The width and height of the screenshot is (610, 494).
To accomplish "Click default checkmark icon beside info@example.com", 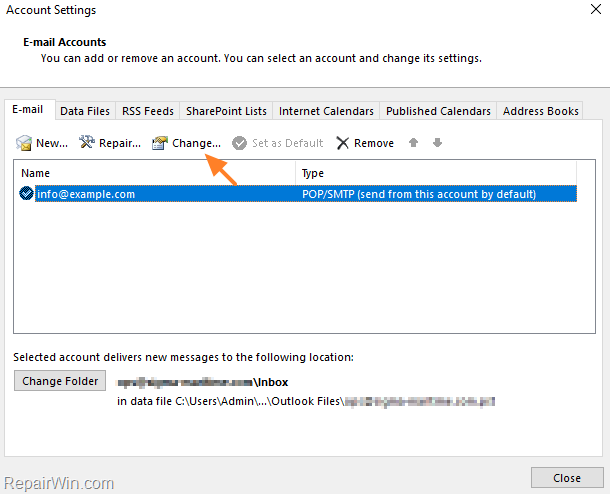I will point(26,193).
